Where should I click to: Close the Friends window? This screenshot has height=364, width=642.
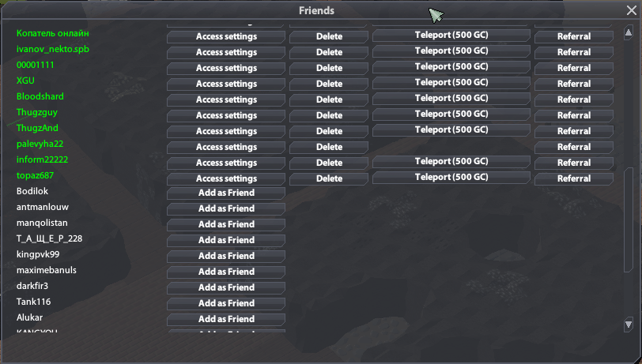pos(630,11)
